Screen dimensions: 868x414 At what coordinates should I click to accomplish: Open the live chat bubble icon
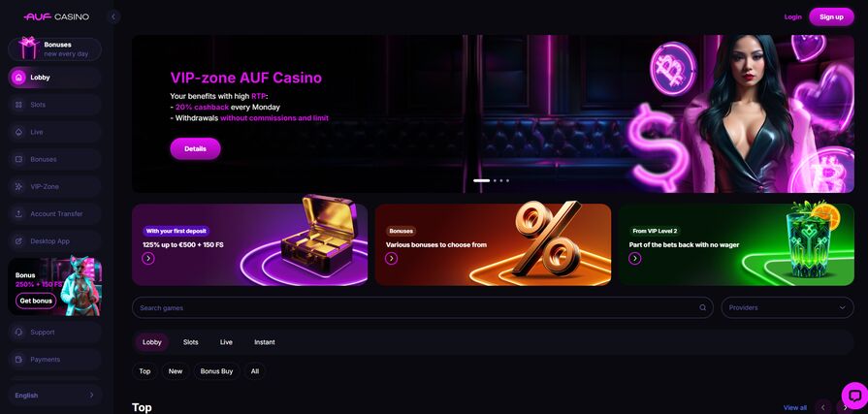(854, 396)
